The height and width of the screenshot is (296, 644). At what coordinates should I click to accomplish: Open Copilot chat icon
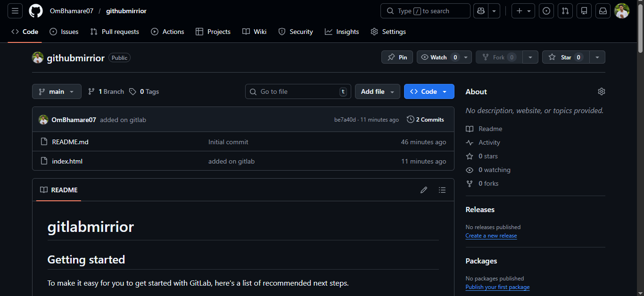click(481, 11)
